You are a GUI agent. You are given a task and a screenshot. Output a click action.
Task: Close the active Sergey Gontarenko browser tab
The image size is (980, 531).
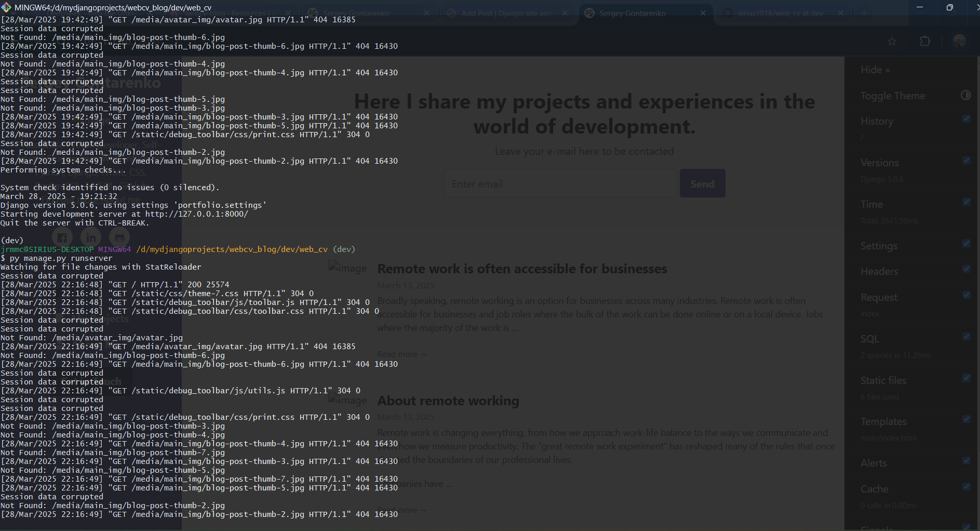pyautogui.click(x=703, y=13)
